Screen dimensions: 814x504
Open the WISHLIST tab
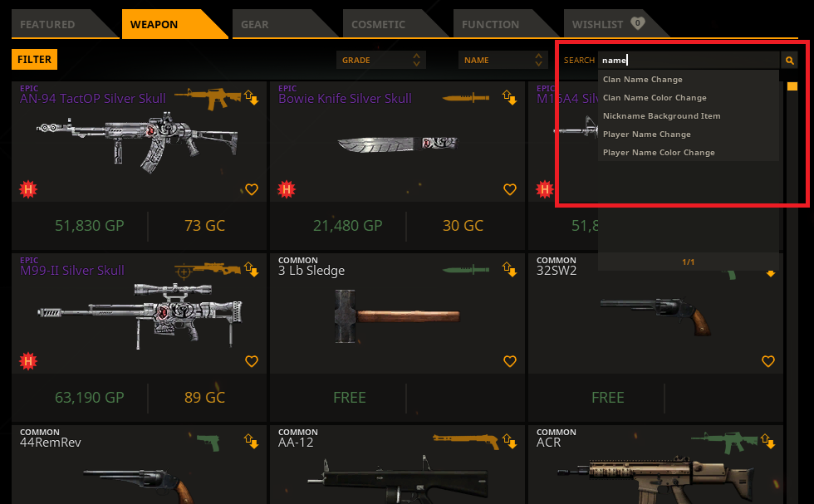pyautogui.click(x=611, y=24)
